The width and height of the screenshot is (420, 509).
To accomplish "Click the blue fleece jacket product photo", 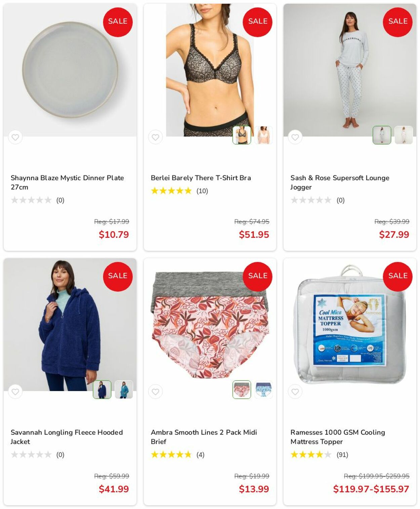I will pos(70,325).
